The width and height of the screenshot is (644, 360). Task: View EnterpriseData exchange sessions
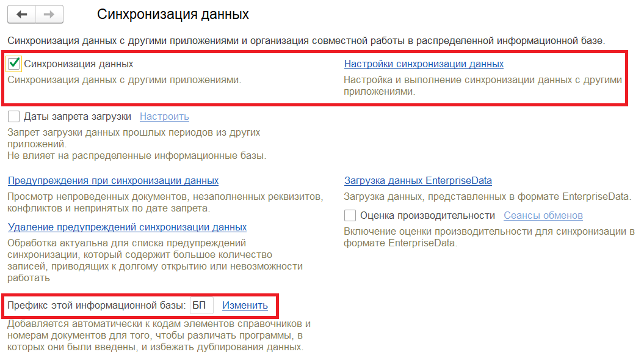click(543, 215)
